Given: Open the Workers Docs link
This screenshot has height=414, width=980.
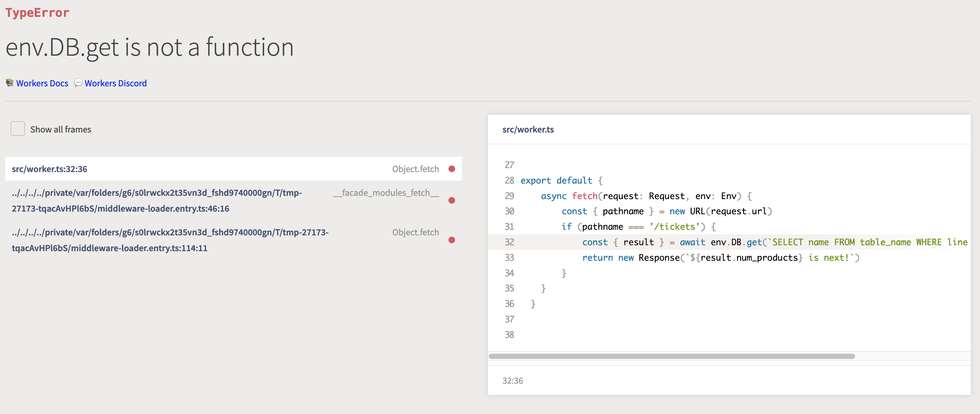Looking at the screenshot, I should tap(42, 83).
